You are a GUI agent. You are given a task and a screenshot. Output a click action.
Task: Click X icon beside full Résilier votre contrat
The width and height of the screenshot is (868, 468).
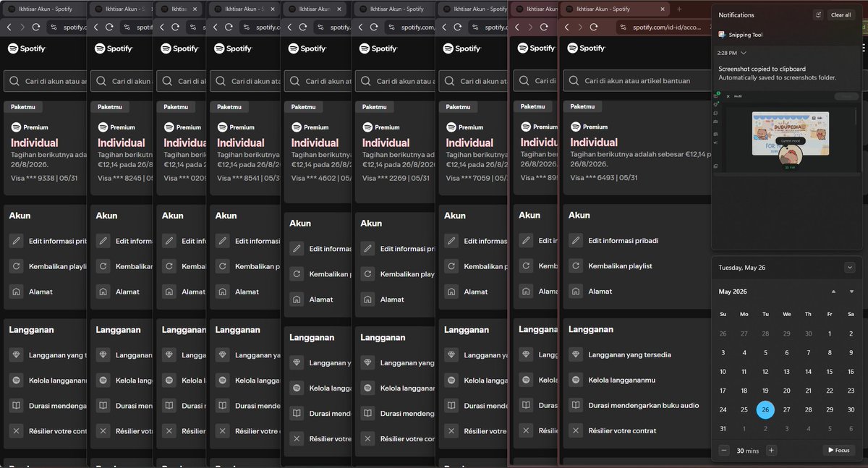click(x=576, y=430)
